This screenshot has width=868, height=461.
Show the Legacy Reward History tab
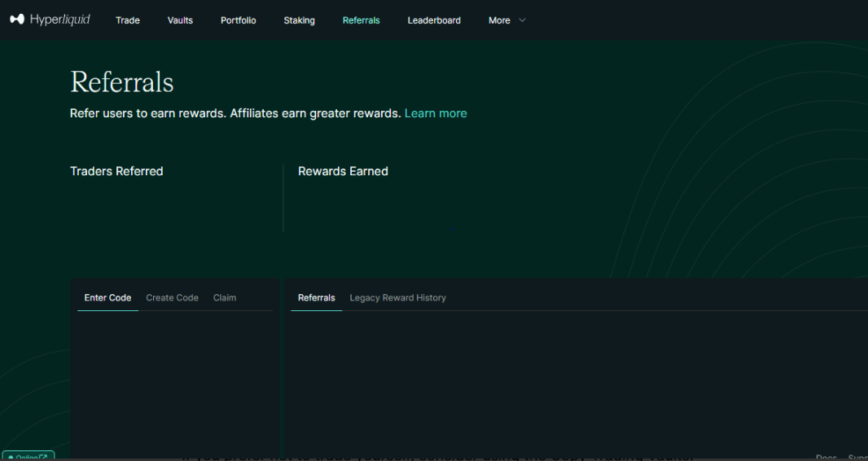pyautogui.click(x=397, y=298)
